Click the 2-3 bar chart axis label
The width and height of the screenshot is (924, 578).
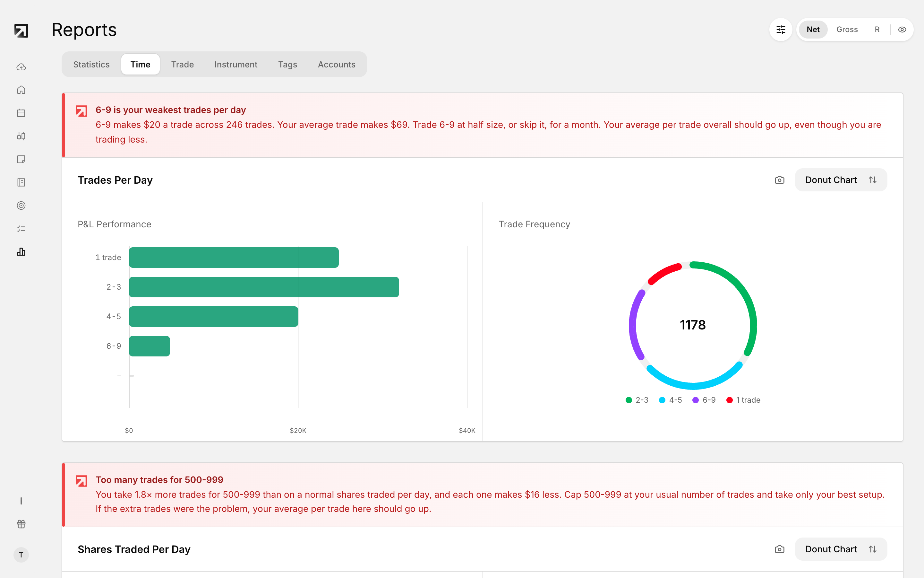[x=113, y=287]
